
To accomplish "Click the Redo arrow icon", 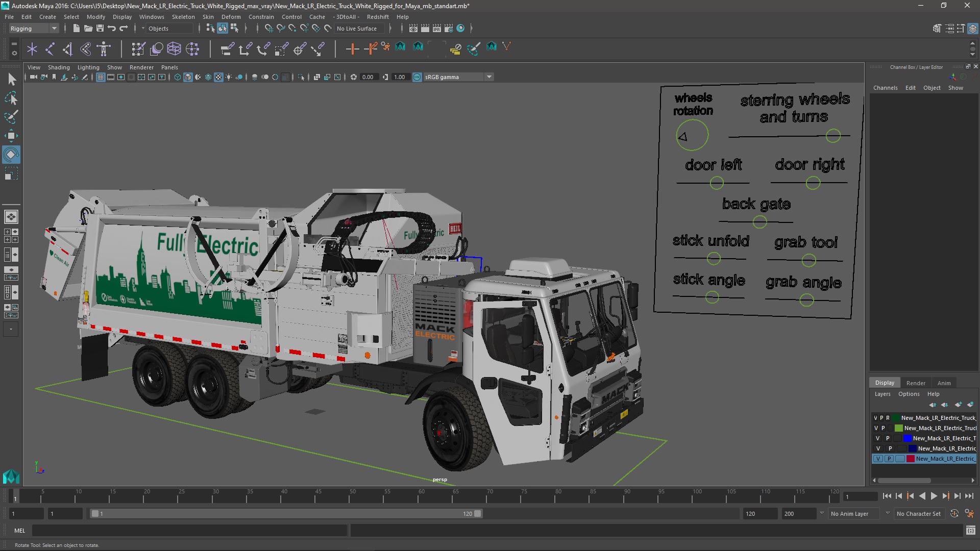I will tap(124, 29).
